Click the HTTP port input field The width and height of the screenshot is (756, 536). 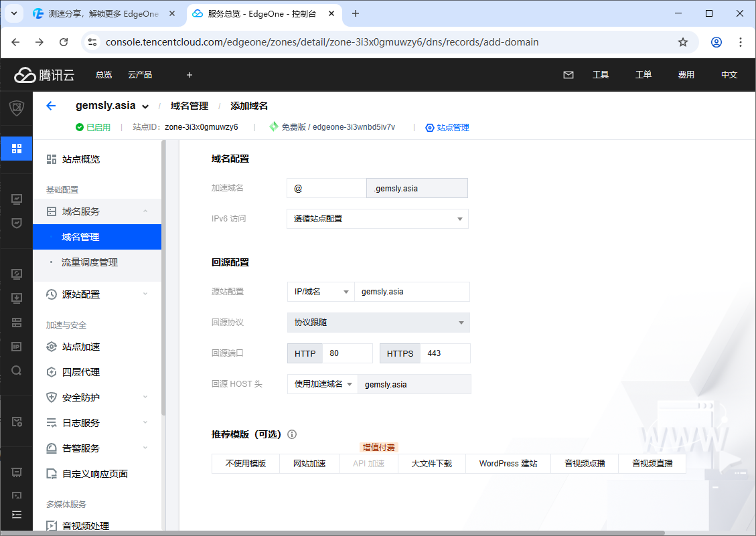coord(347,353)
